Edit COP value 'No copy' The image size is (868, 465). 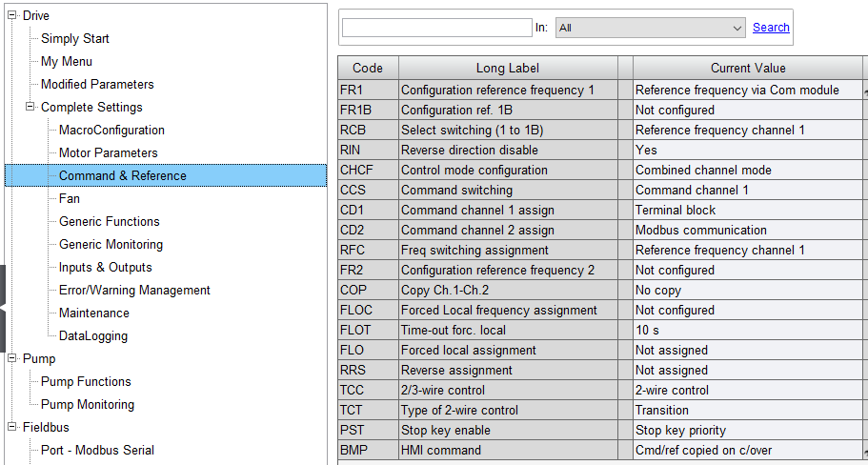coord(748,290)
